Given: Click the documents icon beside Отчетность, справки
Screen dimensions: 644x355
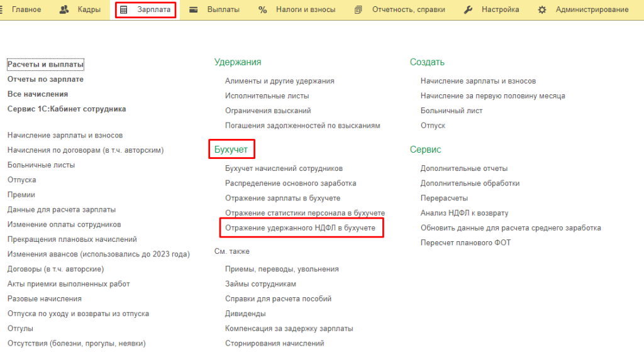Looking at the screenshot, I should coord(358,10).
